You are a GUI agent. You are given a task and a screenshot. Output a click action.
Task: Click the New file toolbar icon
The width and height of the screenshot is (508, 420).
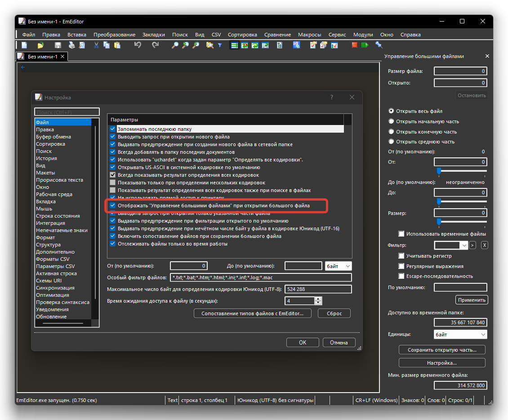point(24,45)
